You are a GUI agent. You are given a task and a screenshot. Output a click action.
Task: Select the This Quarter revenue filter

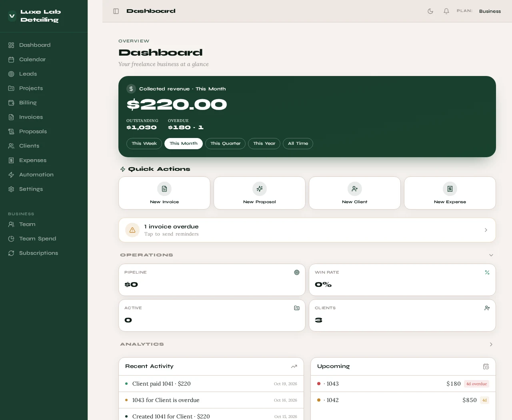(226, 144)
